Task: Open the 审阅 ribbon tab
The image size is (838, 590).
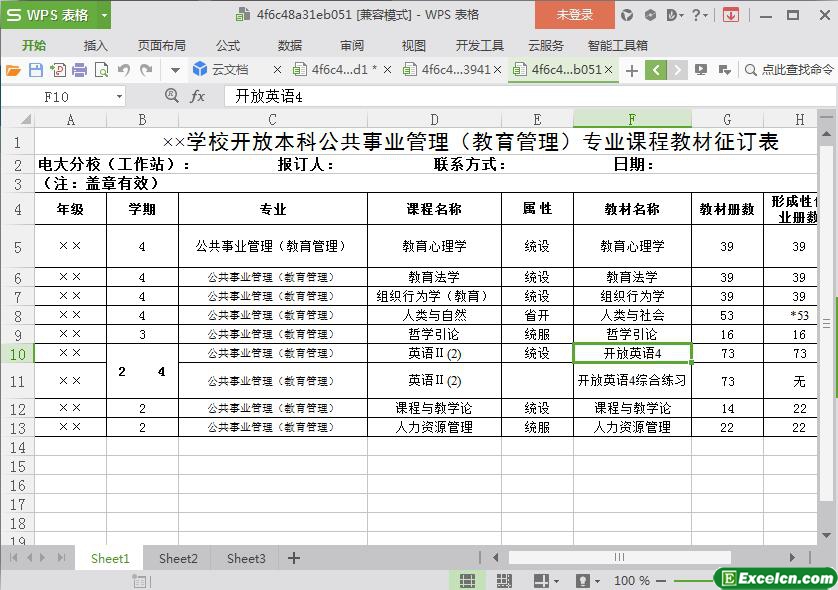Action: click(x=352, y=45)
